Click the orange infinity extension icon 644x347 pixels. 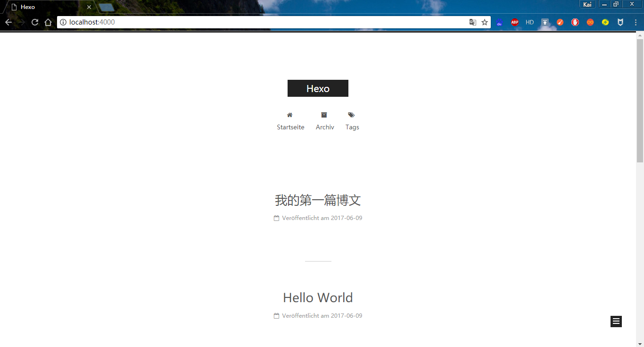(x=590, y=22)
